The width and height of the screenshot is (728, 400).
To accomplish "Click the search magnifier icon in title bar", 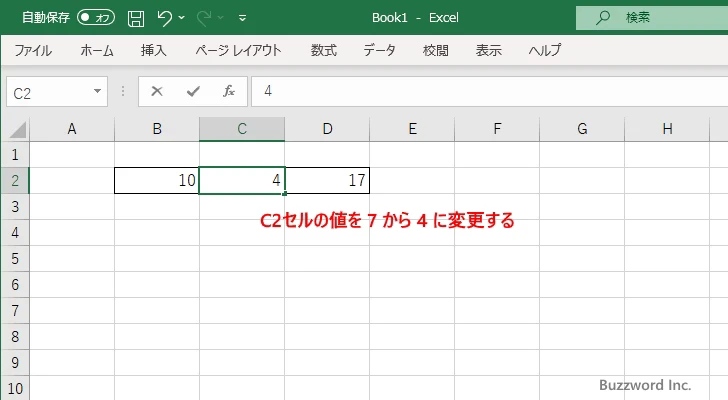I will pos(602,17).
